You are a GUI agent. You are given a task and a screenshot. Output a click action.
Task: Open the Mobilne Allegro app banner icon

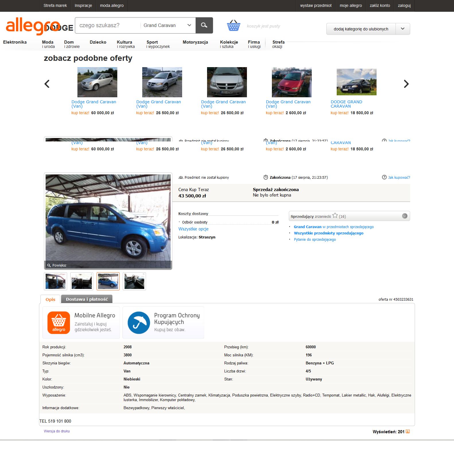click(x=59, y=322)
